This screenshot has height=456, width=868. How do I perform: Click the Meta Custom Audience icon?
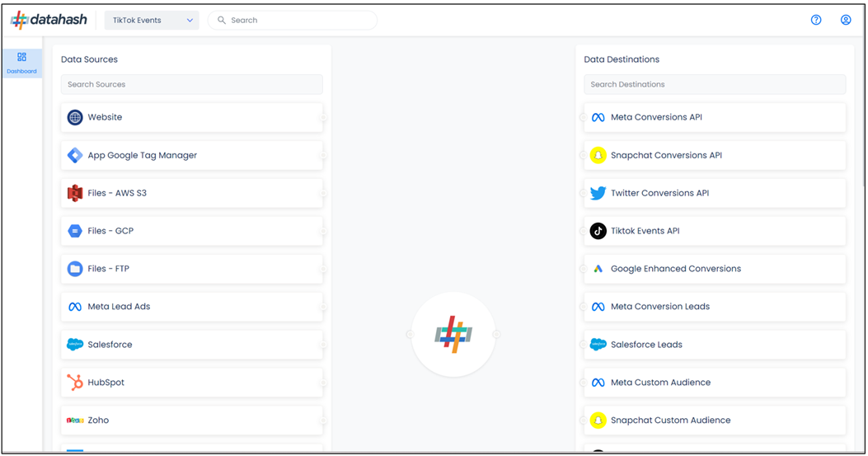point(598,383)
